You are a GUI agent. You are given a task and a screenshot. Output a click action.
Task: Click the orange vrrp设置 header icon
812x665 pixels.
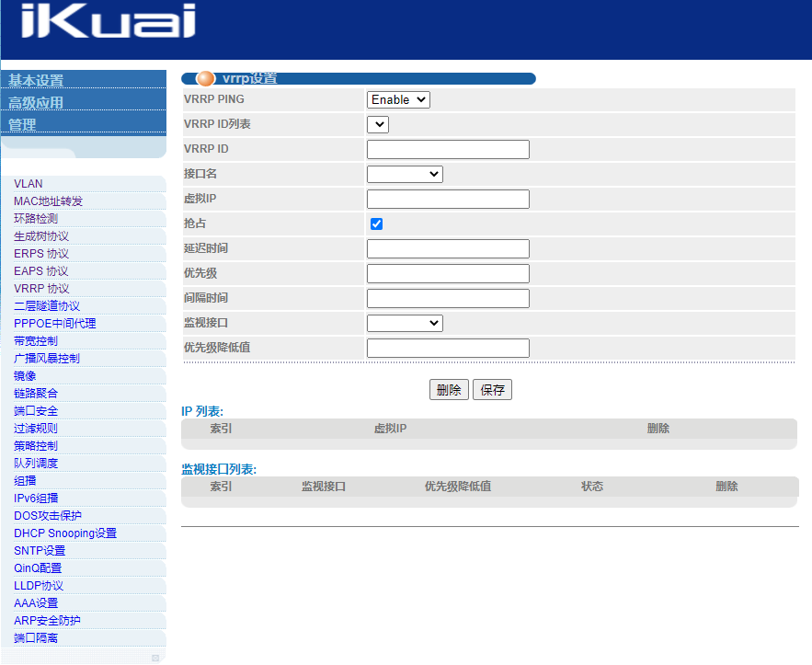(206, 79)
